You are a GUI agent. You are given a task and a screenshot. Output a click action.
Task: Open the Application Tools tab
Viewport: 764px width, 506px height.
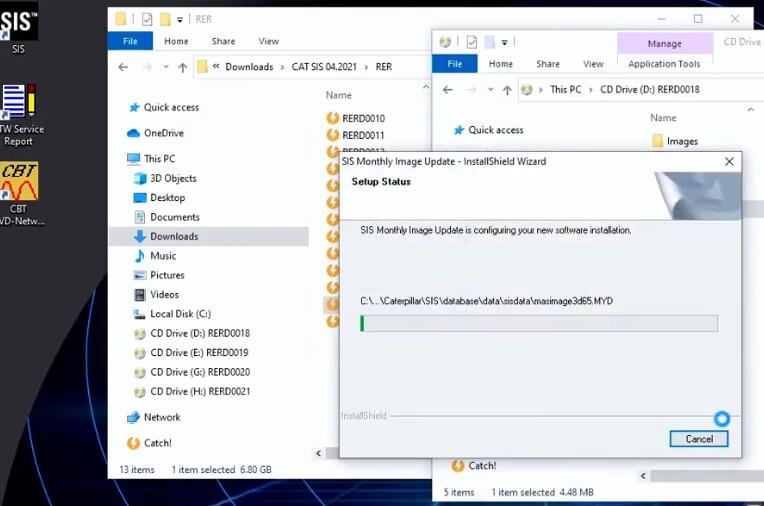[664, 64]
